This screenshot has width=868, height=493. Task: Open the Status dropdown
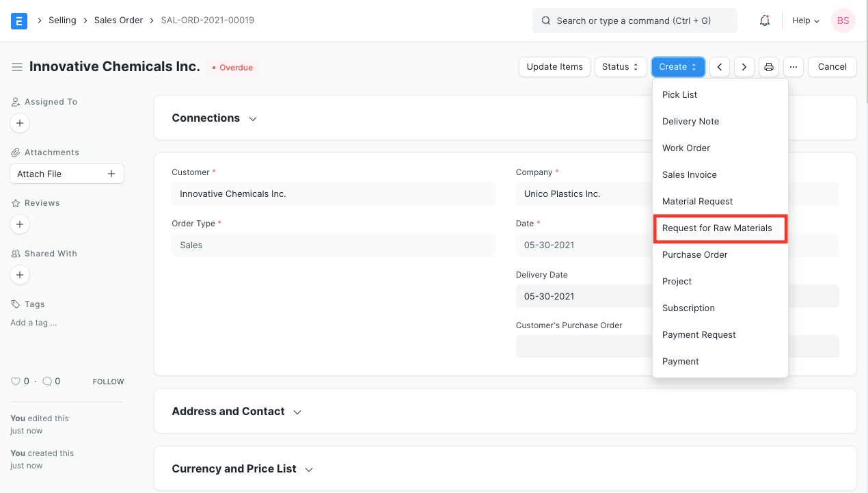point(621,67)
